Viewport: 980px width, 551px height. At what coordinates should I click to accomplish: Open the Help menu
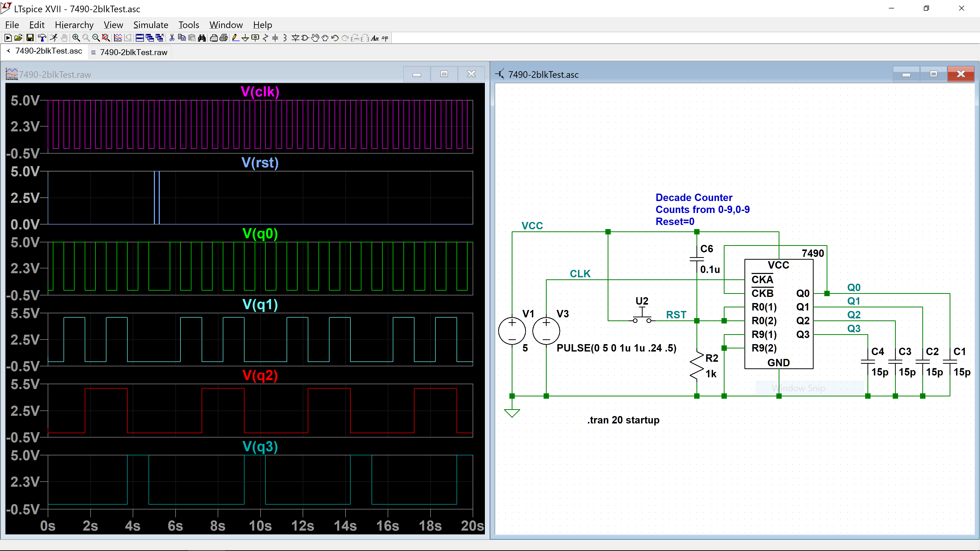click(263, 25)
